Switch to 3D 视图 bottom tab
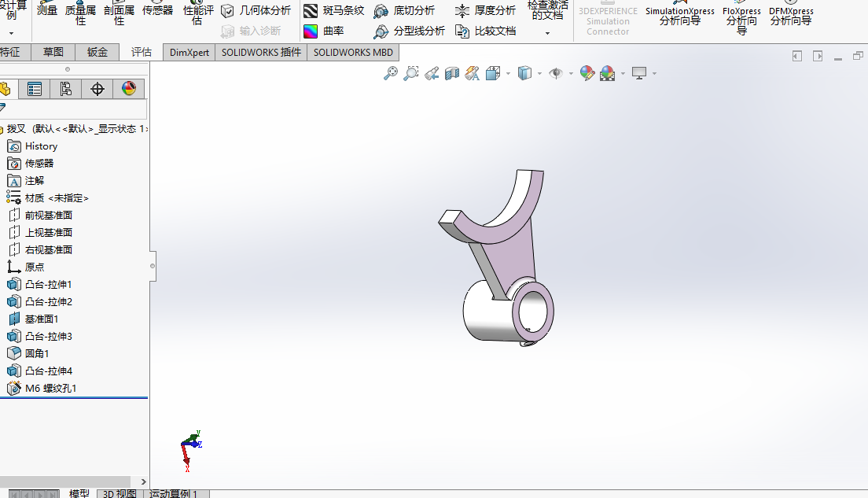 tap(120, 493)
